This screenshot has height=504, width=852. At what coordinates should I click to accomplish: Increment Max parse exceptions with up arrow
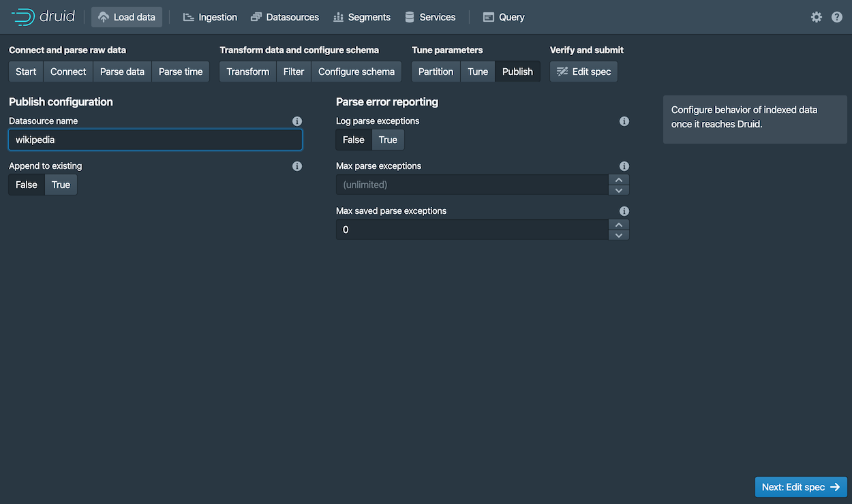pyautogui.click(x=619, y=180)
